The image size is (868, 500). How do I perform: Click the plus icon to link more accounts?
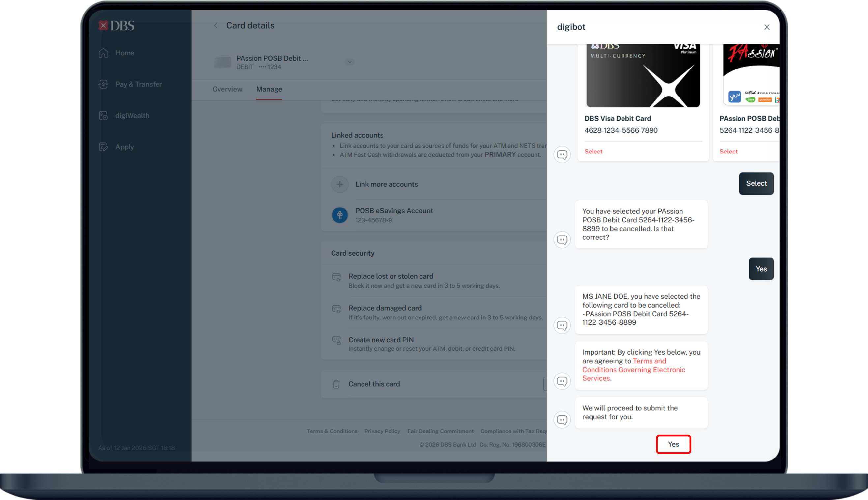[339, 184]
